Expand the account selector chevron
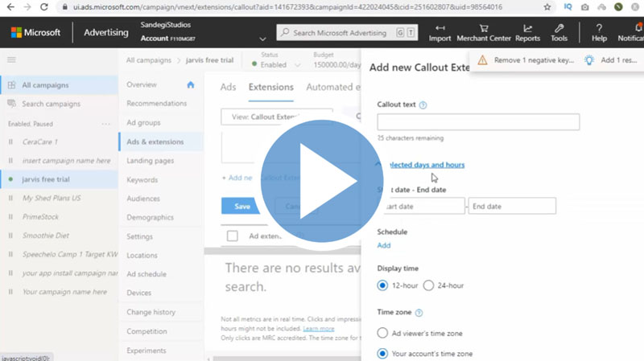The width and height of the screenshot is (644, 361). 262,39
